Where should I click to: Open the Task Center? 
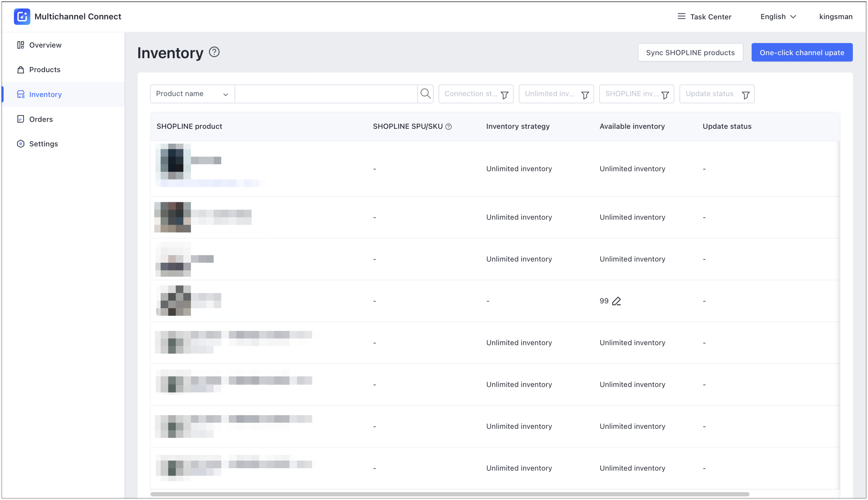click(x=704, y=17)
